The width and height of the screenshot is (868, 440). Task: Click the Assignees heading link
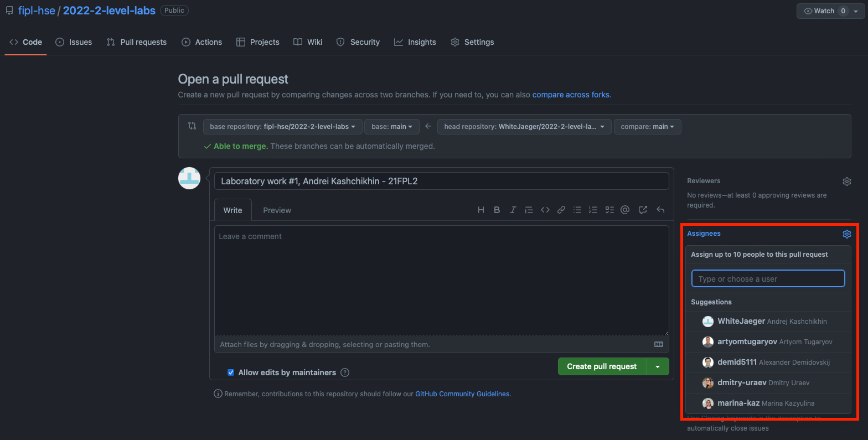[704, 234]
